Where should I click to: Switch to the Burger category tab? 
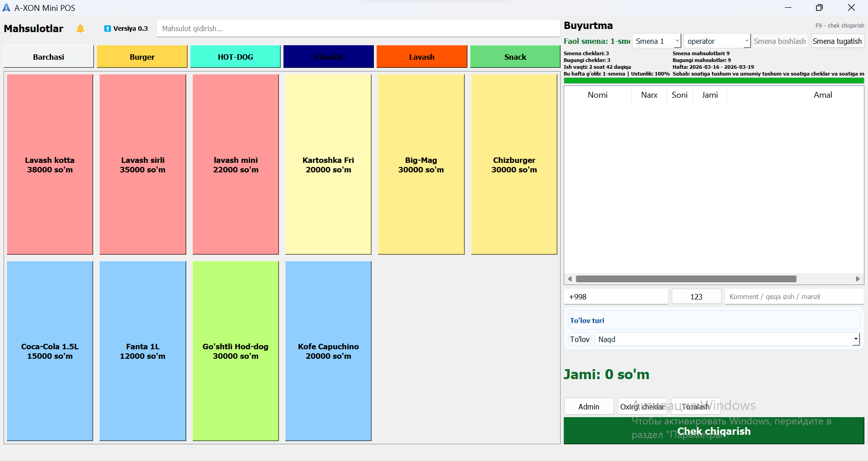(142, 57)
